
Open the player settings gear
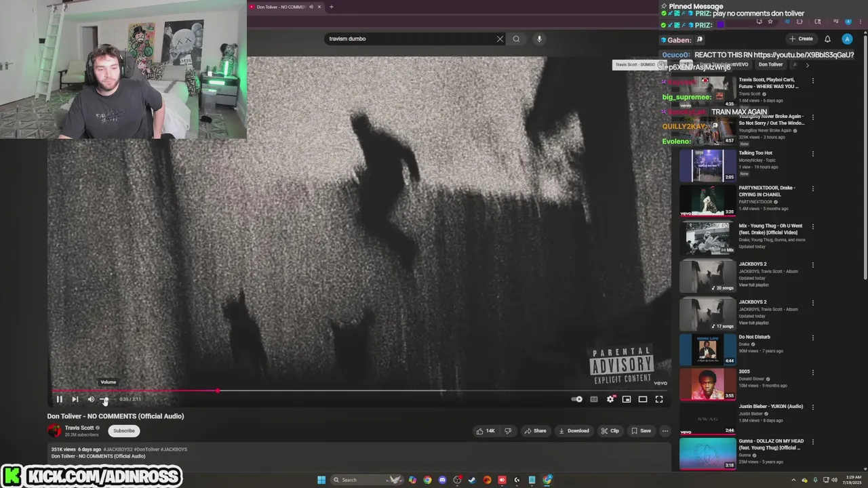coord(610,399)
